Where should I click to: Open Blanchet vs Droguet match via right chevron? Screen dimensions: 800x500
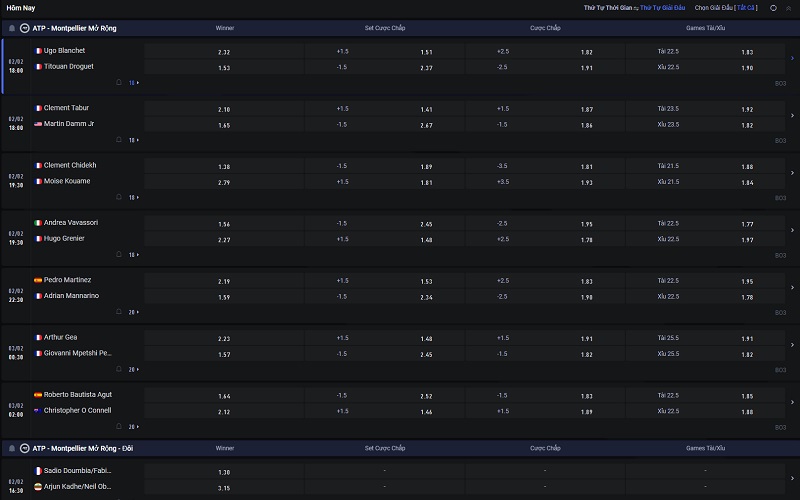(792, 59)
